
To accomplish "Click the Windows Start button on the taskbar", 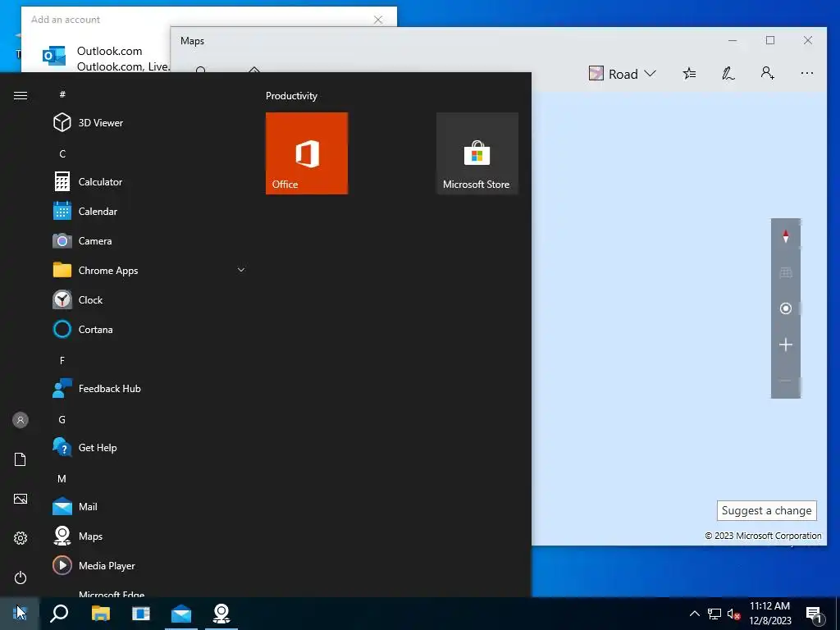I will coord(20,614).
